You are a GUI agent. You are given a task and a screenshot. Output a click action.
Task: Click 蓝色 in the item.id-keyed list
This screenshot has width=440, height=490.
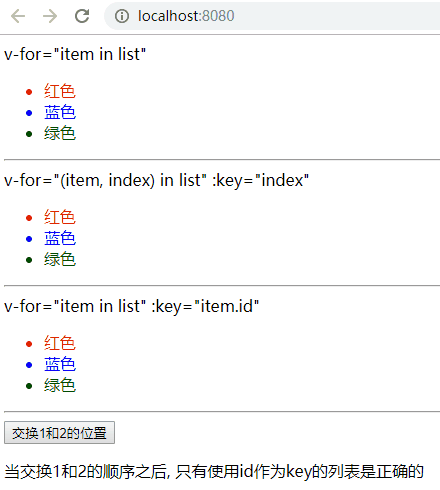pyautogui.click(x=60, y=364)
